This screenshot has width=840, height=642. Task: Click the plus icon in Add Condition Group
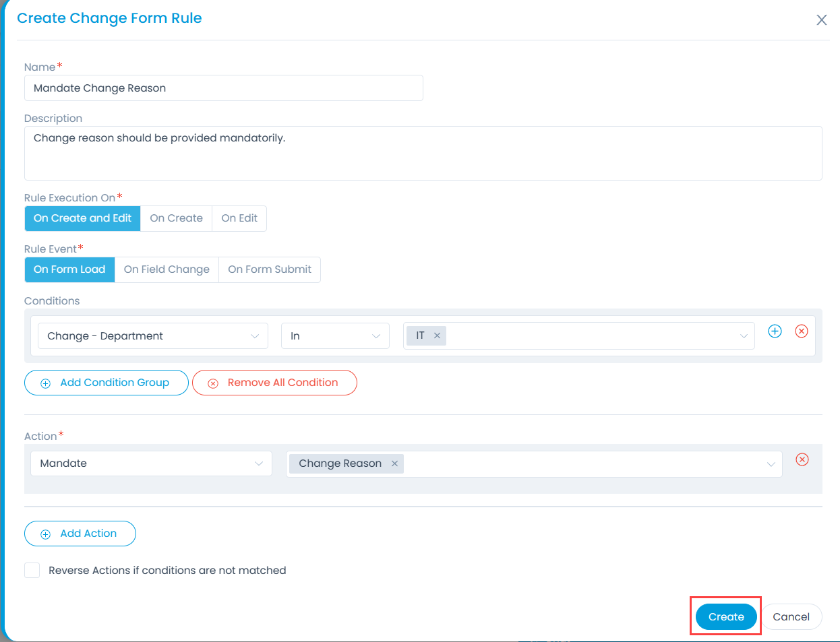coord(45,383)
